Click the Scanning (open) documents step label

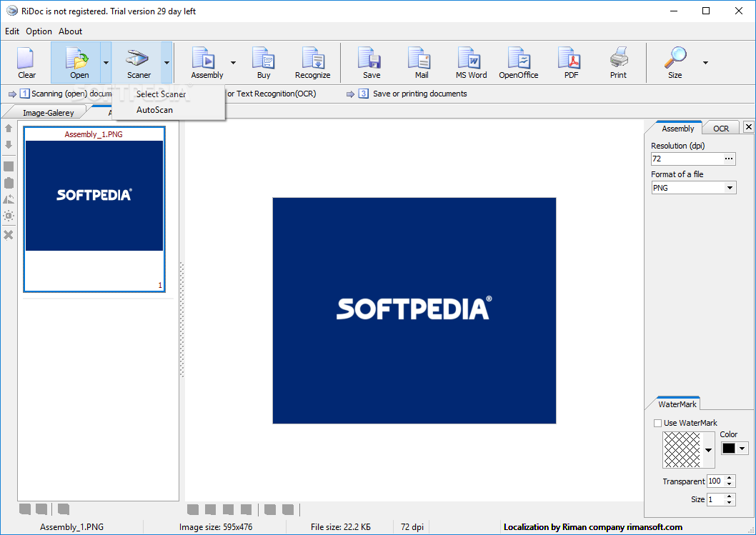pyautogui.click(x=72, y=94)
